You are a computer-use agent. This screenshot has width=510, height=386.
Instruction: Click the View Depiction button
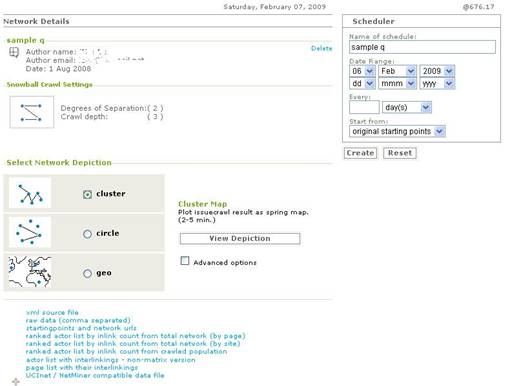click(x=240, y=239)
